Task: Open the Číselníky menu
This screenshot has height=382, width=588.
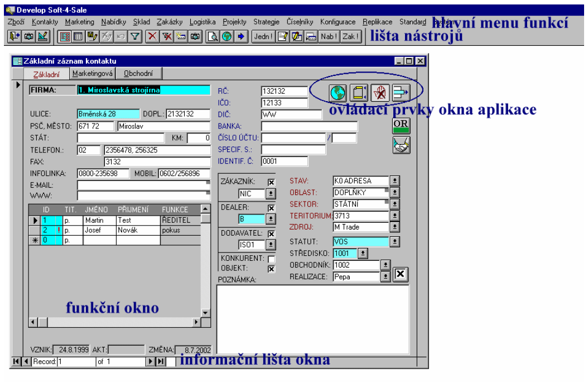Action: [300, 22]
